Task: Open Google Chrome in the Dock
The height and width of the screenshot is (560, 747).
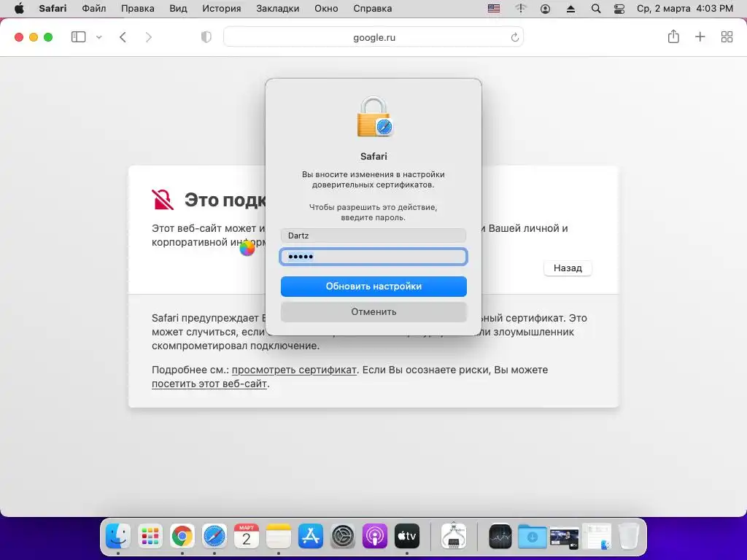Action: [x=182, y=536]
